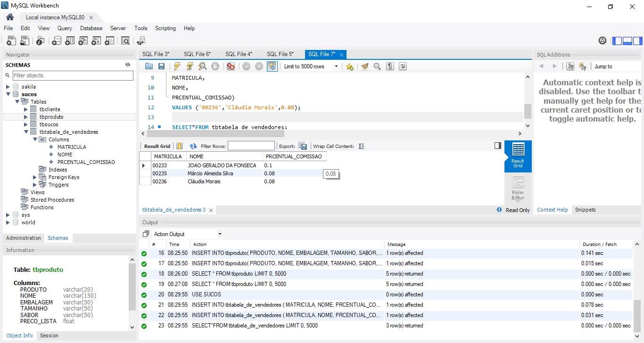Viewport: 644px width, 343px height.
Task: Create a new schema icon
Action: point(57,41)
